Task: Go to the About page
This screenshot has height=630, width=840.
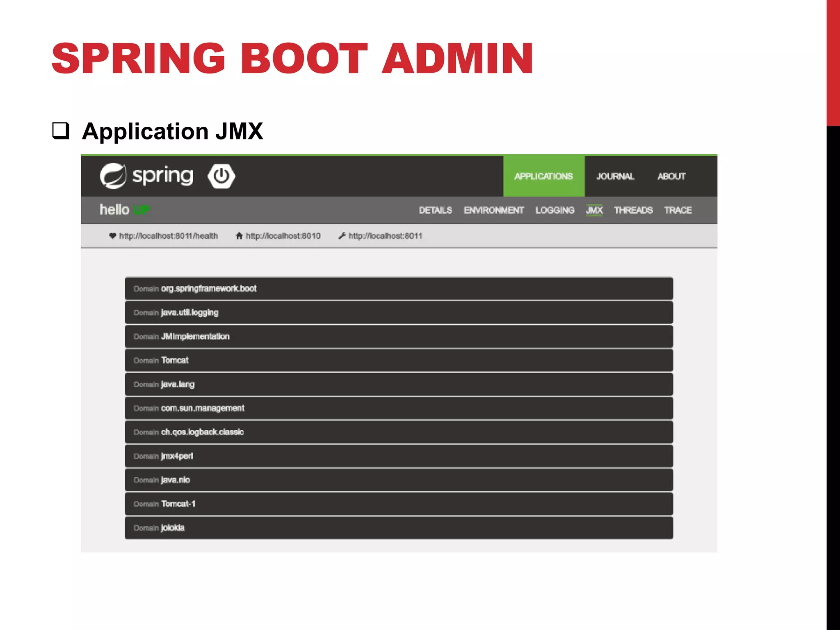Action: click(x=671, y=176)
